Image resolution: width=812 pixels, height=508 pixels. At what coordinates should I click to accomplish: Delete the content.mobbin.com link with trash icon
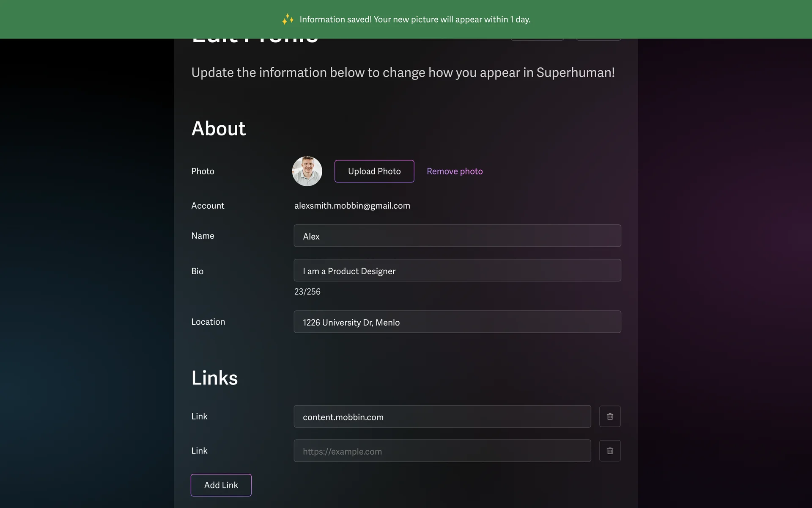610,417
